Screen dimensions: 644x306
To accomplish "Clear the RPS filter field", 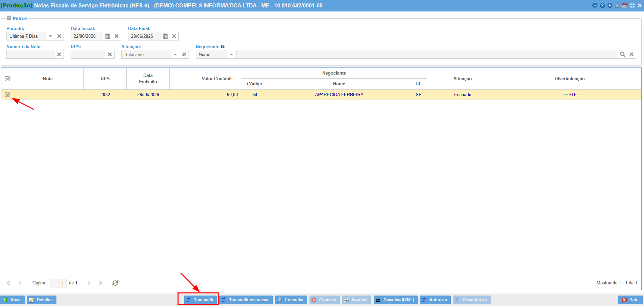I will 110,54.
